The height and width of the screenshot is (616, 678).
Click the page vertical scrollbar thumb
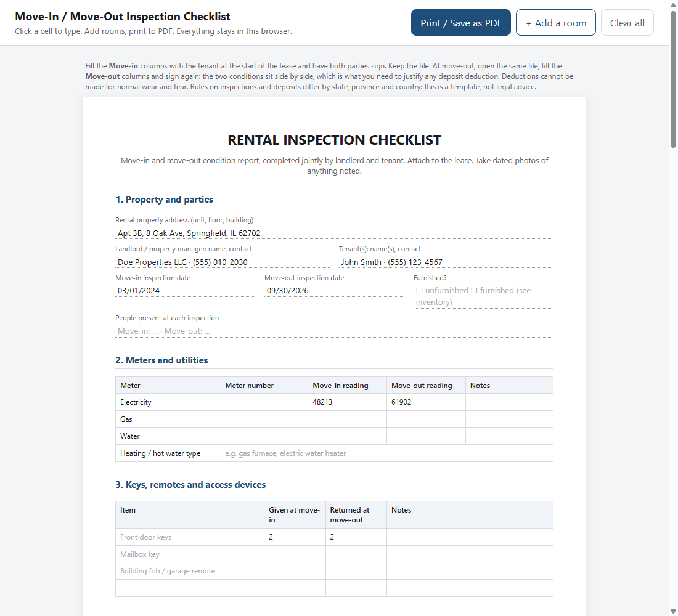click(x=673, y=79)
